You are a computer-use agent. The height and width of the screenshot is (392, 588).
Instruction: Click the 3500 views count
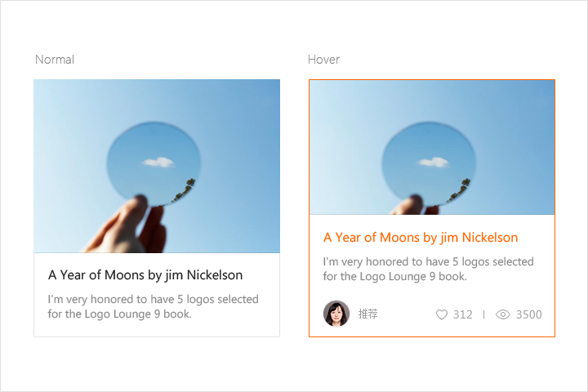click(528, 314)
